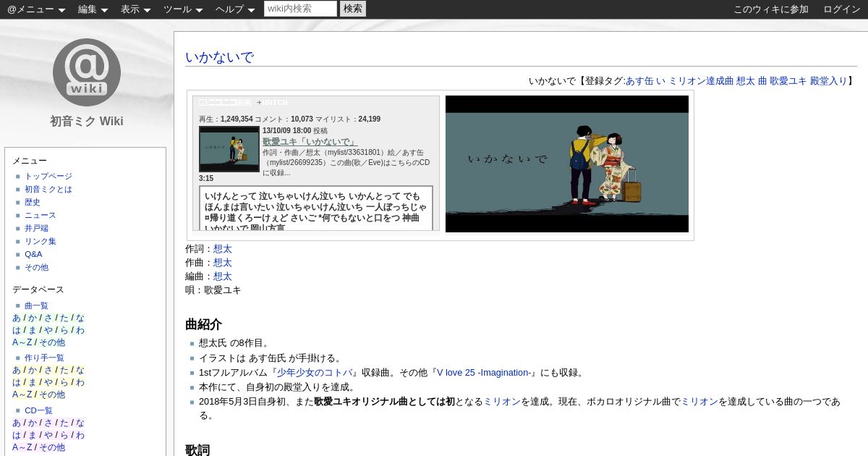Open 歴史 in sidebar menu
The height and width of the screenshot is (456, 868).
33,202
